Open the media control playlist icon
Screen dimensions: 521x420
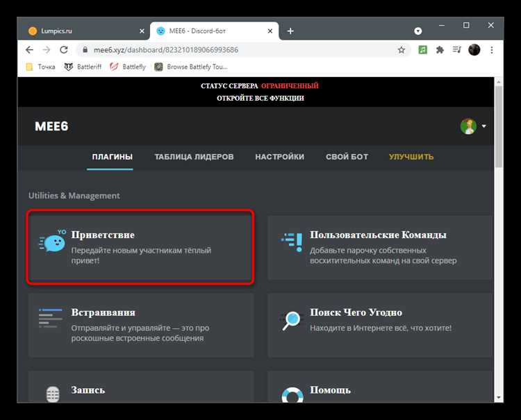tap(457, 50)
